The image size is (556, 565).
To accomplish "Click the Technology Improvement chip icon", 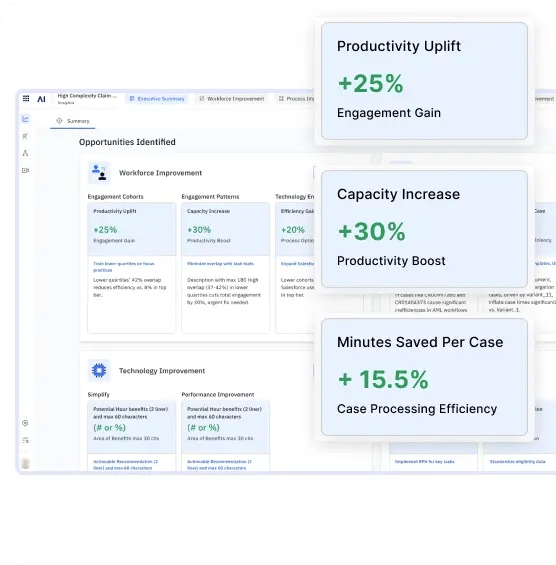I will [99, 370].
